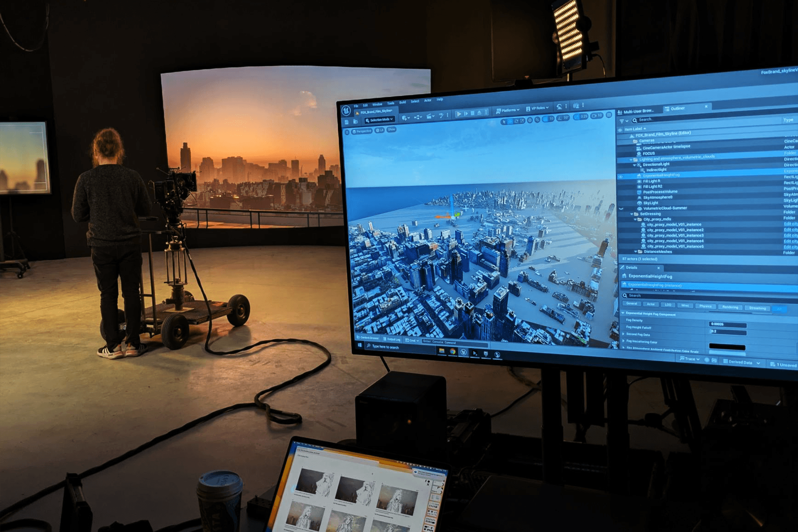Click the Fog Density value field

coord(727,324)
